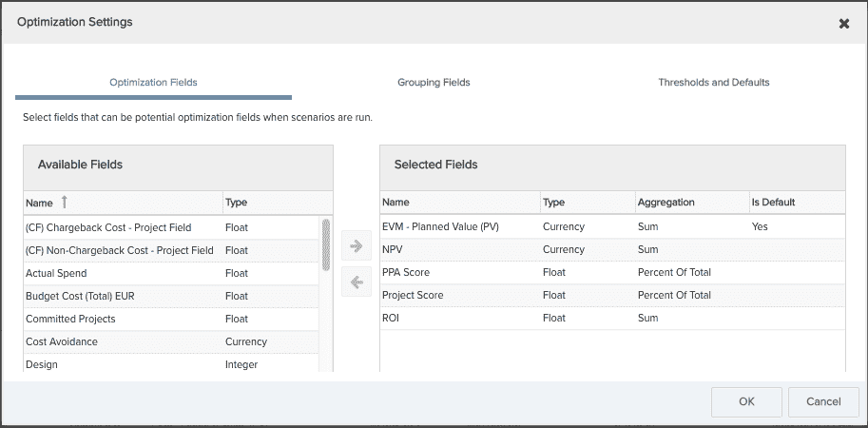Open the Thresholds and Defaults tab
Screen dimensions: 868x428
tap(714, 83)
